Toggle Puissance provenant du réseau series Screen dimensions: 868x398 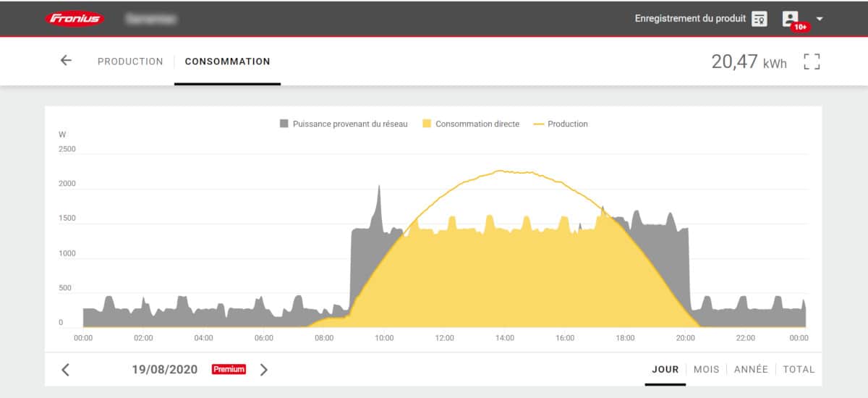point(344,124)
